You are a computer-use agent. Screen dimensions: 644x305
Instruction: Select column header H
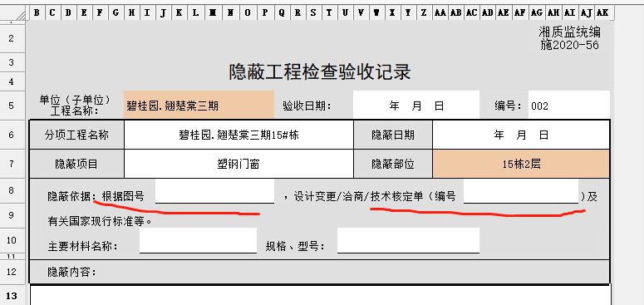tap(132, 13)
